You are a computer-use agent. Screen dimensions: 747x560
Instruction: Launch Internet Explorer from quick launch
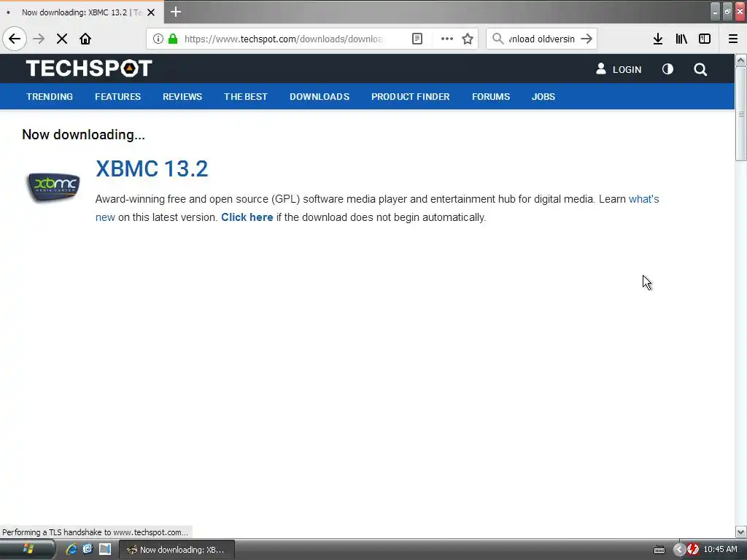[x=71, y=550]
